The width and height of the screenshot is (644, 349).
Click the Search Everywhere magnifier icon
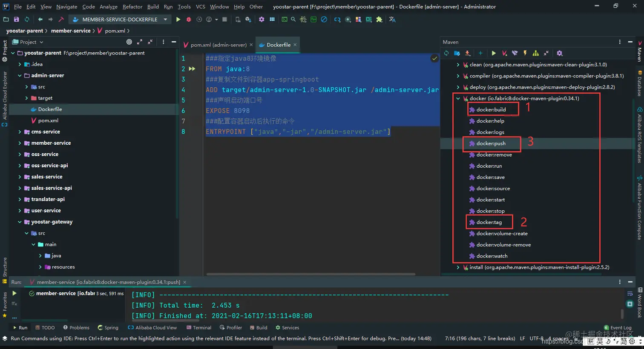(293, 19)
